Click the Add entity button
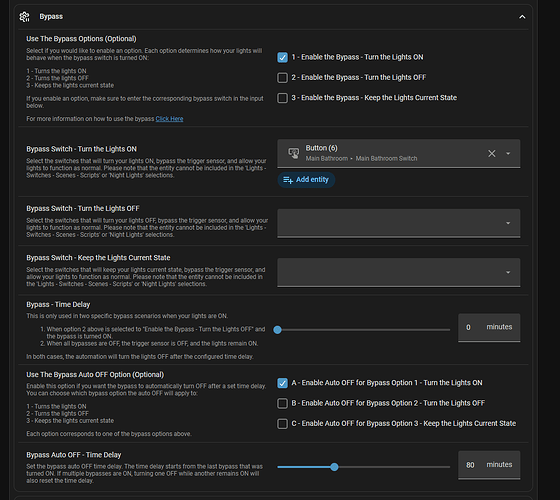 tap(306, 180)
